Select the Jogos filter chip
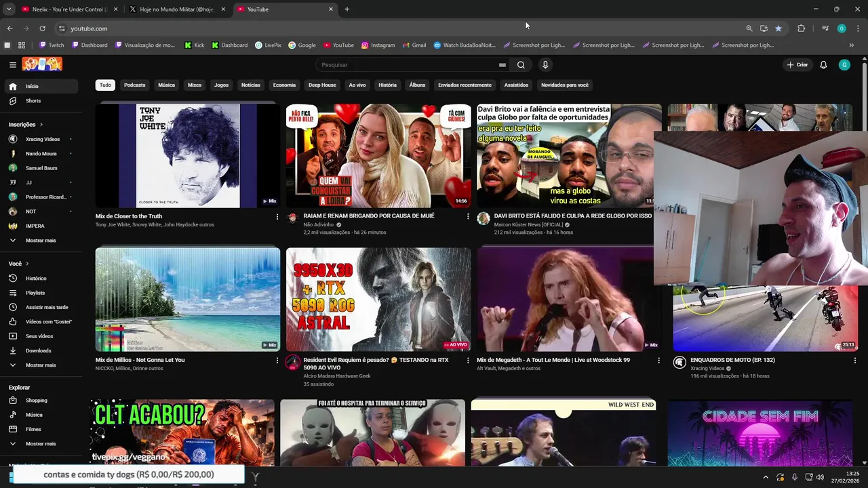Screen dimensions: 868x488 coord(221,85)
